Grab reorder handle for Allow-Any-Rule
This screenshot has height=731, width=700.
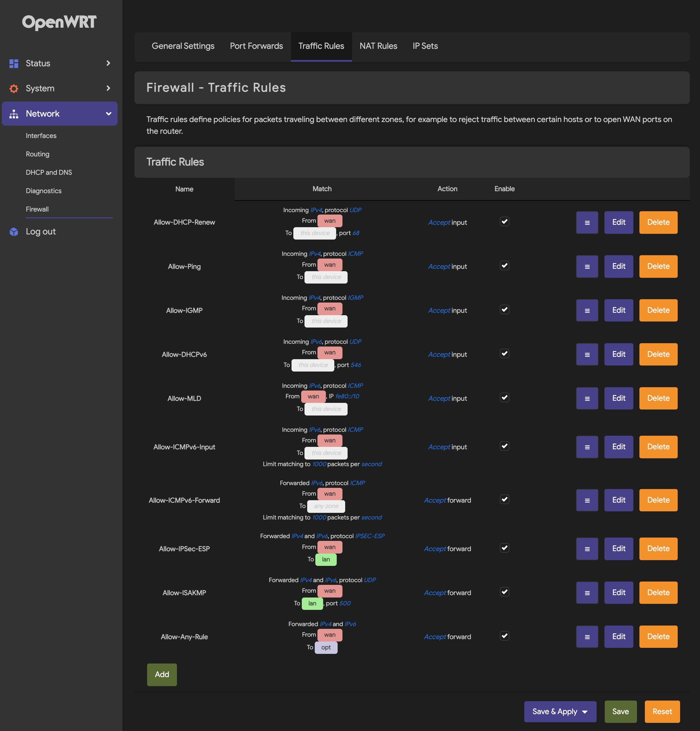point(587,637)
